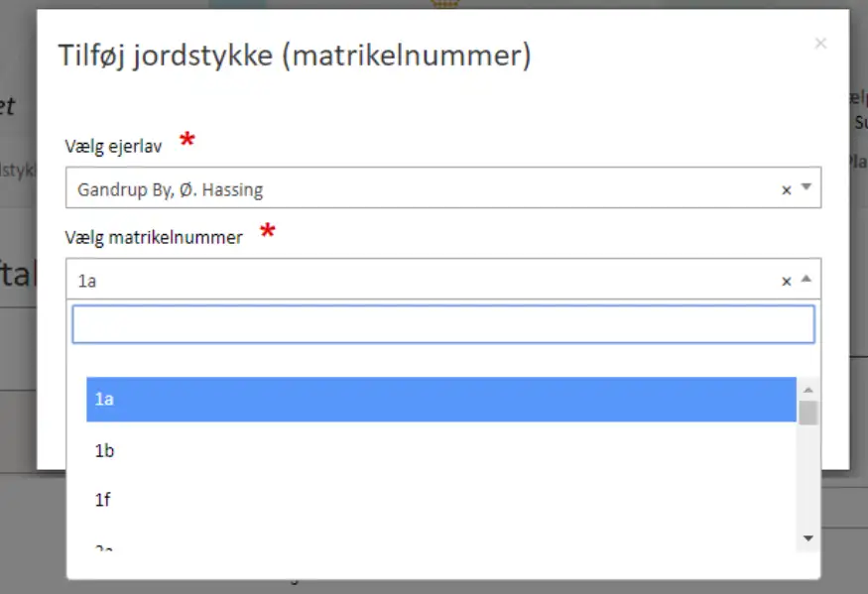Viewport: 868px width, 594px height.
Task: Focus the matrikelnummer search field
Action: coord(442,324)
